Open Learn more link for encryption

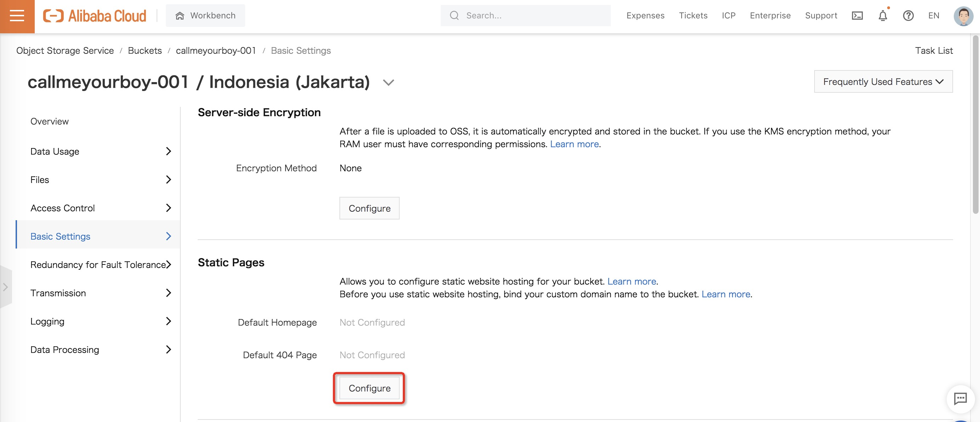click(574, 144)
